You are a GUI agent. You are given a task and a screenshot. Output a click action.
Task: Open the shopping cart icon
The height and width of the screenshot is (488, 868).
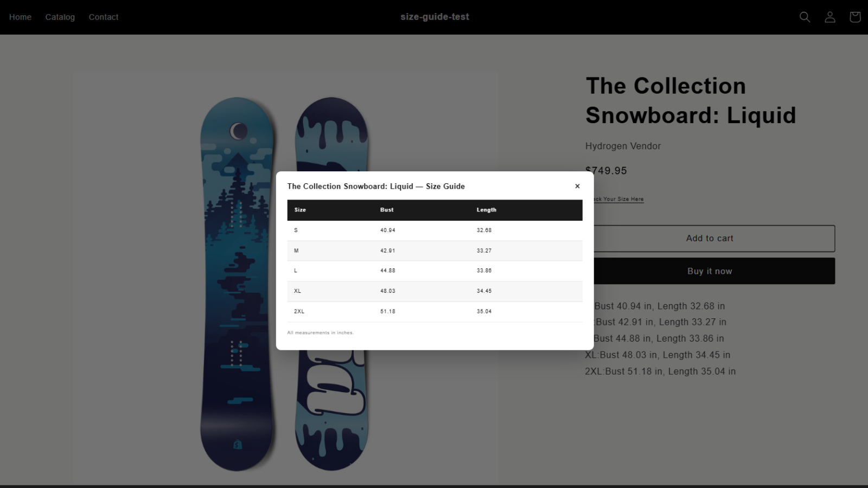[x=855, y=17]
